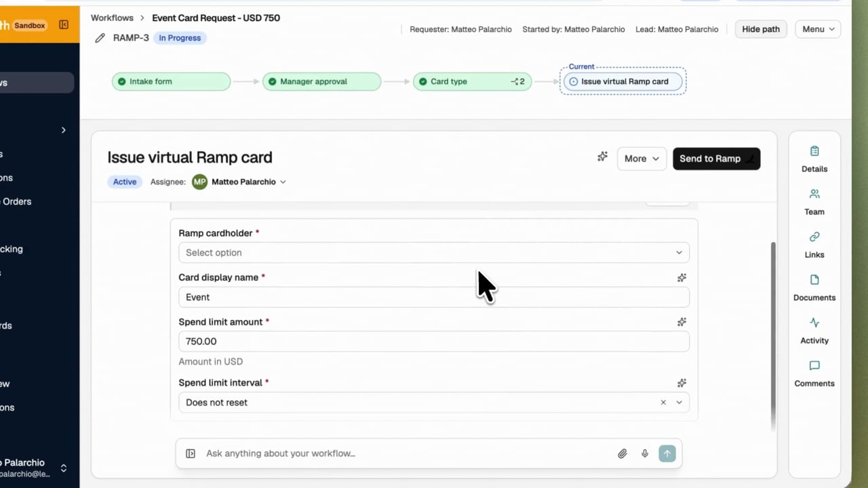Open the Details panel
Image resolution: width=868 pixels, height=488 pixels.
click(x=814, y=159)
